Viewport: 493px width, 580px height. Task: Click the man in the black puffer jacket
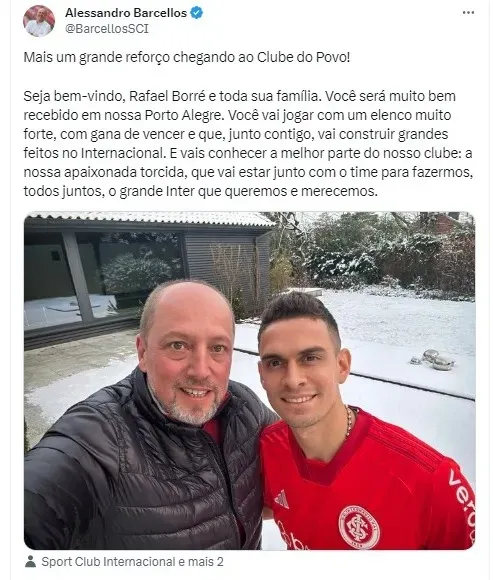(x=148, y=414)
